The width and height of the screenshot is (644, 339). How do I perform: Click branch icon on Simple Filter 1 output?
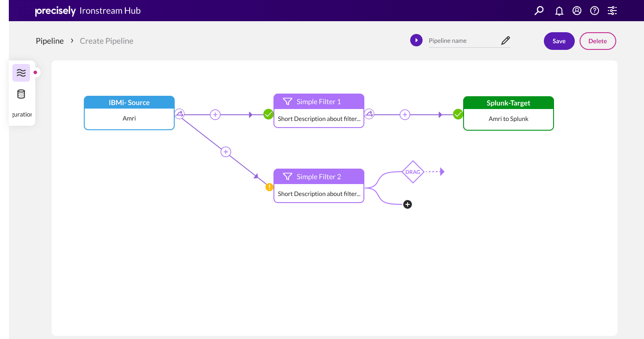369,114
